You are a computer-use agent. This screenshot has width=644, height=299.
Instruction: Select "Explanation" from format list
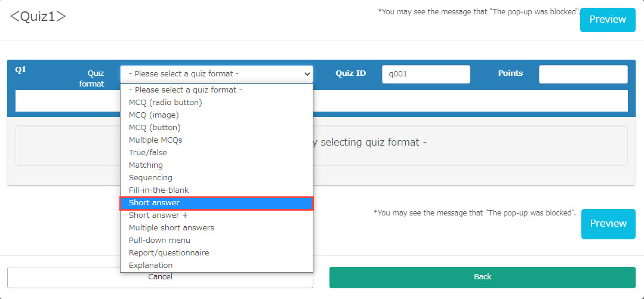tap(150, 266)
